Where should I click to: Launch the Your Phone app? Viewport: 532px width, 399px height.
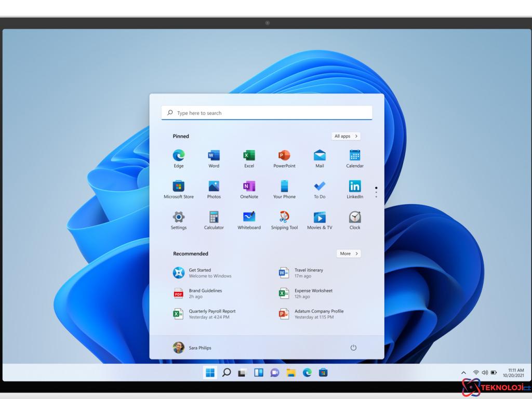pos(284,185)
